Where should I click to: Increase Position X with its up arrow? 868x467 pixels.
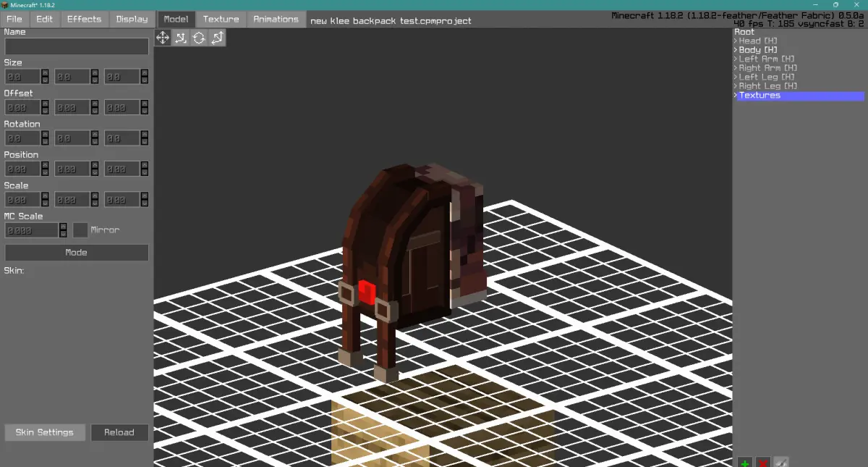pyautogui.click(x=45, y=165)
